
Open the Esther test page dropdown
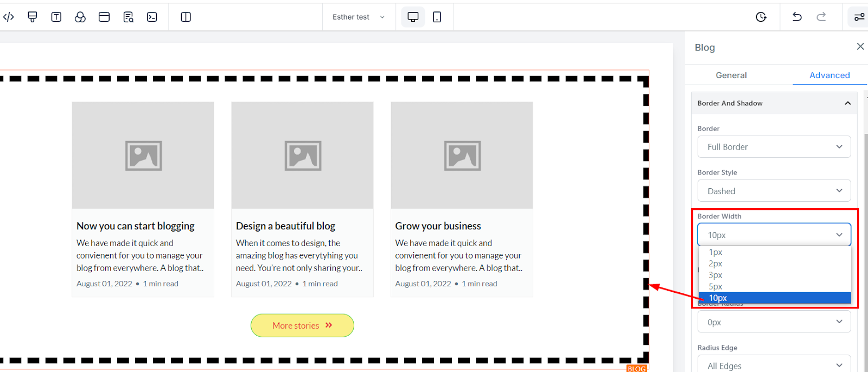[x=359, y=17]
